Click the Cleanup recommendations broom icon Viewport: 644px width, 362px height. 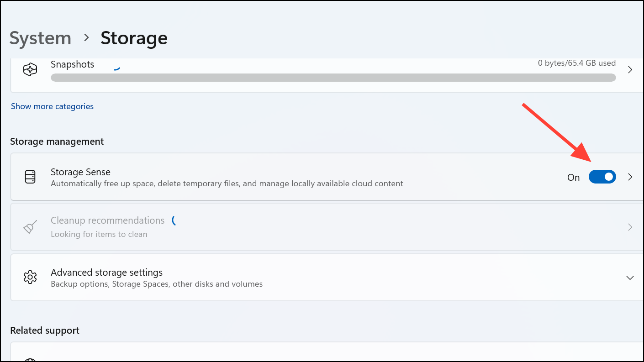pyautogui.click(x=30, y=227)
